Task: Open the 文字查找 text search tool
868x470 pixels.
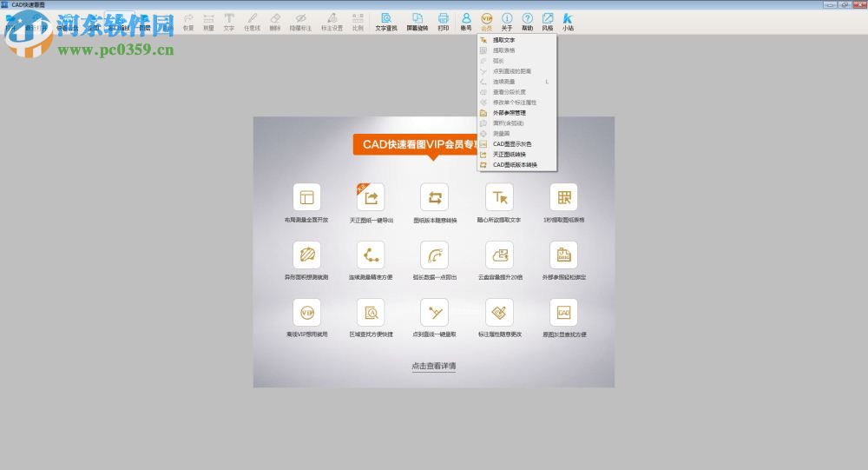Action: click(x=386, y=22)
